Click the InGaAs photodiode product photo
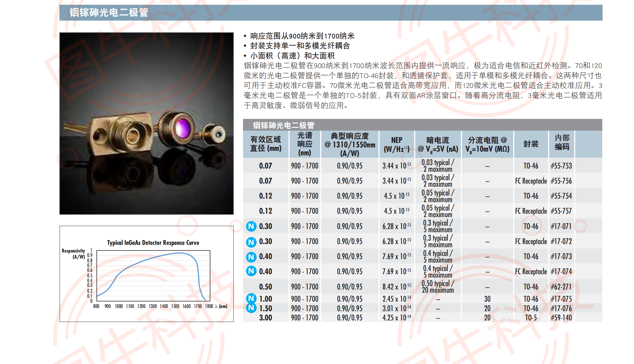Image resolution: width=634 pixels, height=364 pixels. click(x=147, y=123)
